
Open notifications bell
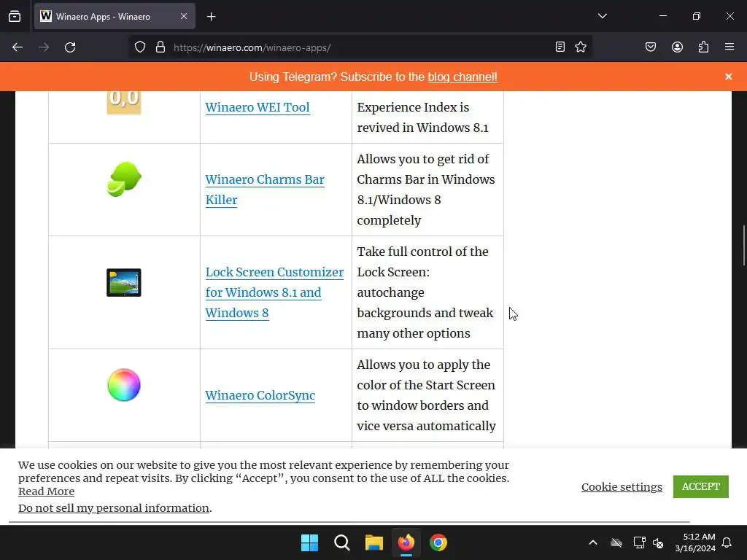pyautogui.click(x=727, y=542)
